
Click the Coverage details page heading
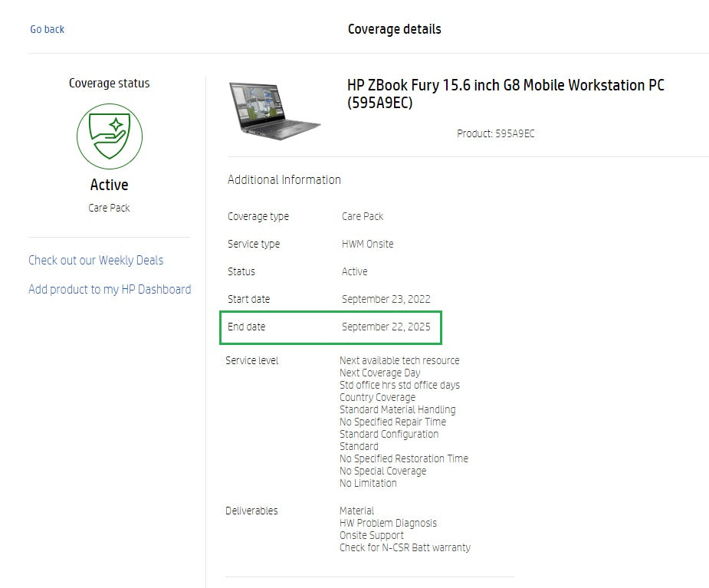(x=394, y=29)
